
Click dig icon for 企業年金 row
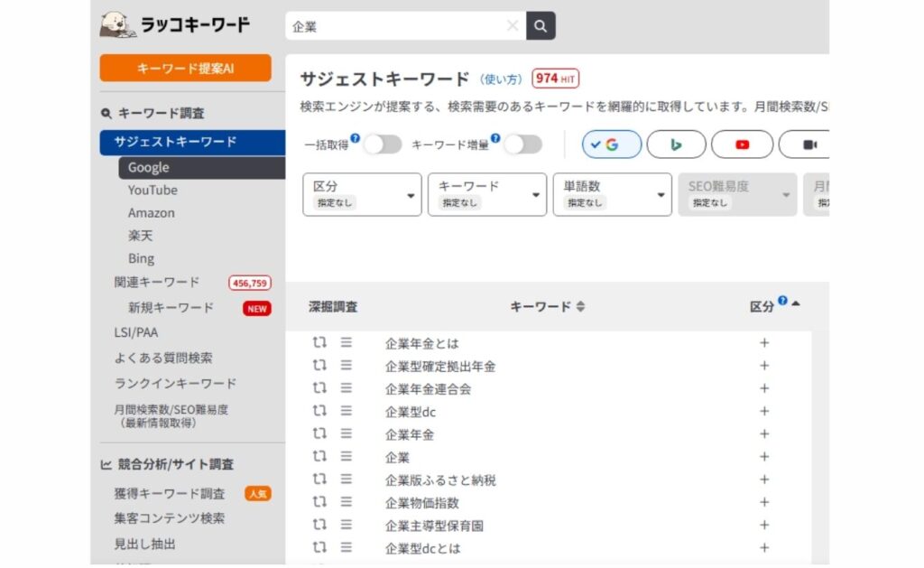[x=319, y=433]
